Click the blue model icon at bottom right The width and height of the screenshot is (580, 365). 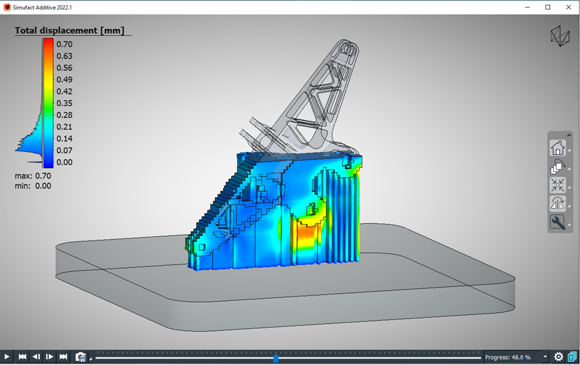pyautogui.click(x=572, y=357)
